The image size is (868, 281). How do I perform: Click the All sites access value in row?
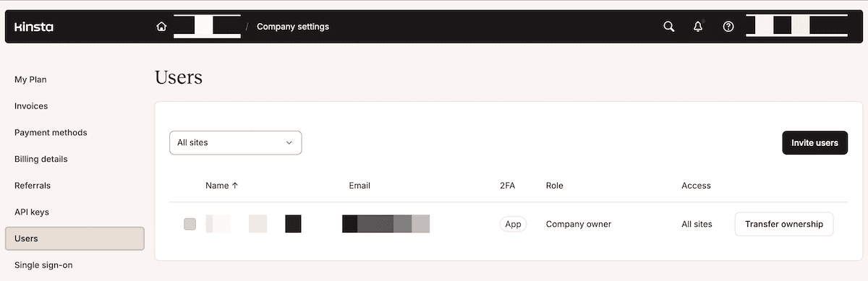pyautogui.click(x=697, y=224)
